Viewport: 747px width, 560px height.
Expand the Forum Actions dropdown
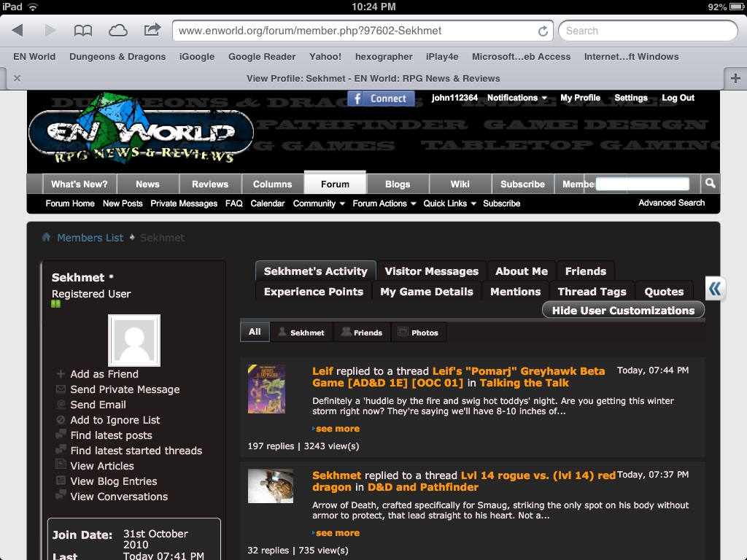point(384,203)
